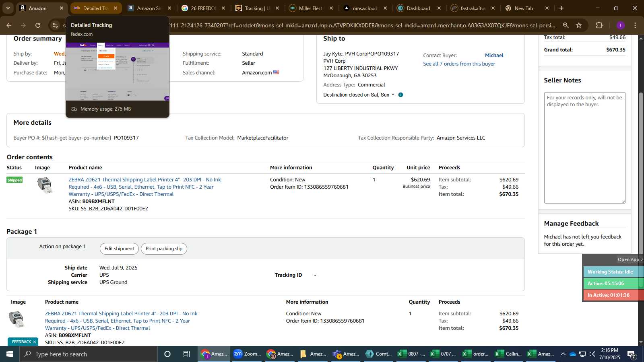Open the order Excel workbook in taskbar
Screen dimensions: 644x362
tap(475, 354)
